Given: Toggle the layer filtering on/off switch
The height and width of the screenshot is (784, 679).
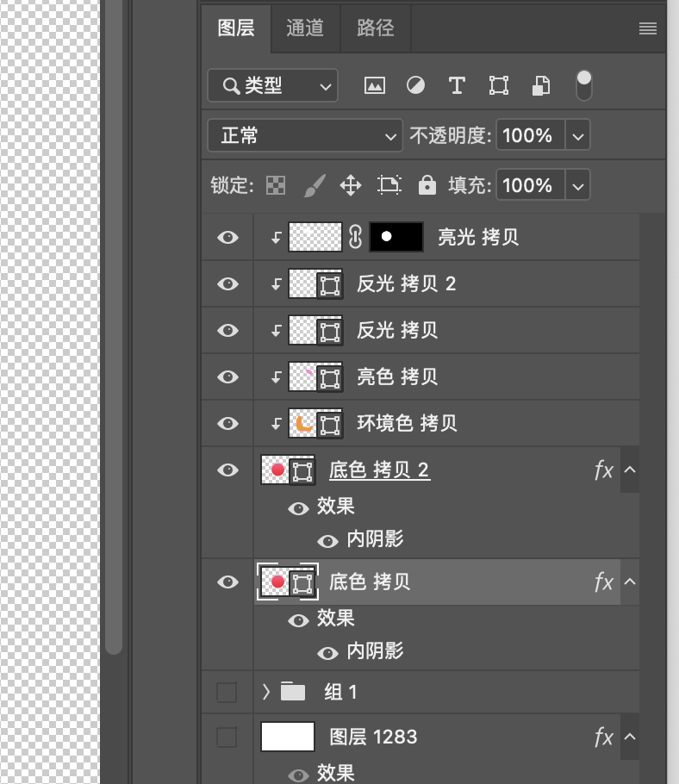Looking at the screenshot, I should click(584, 85).
